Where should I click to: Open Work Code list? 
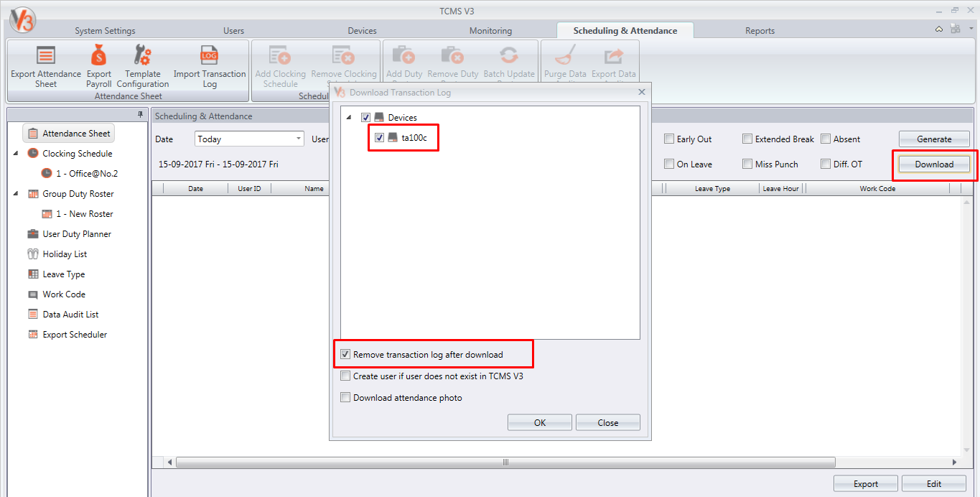pyautogui.click(x=56, y=294)
